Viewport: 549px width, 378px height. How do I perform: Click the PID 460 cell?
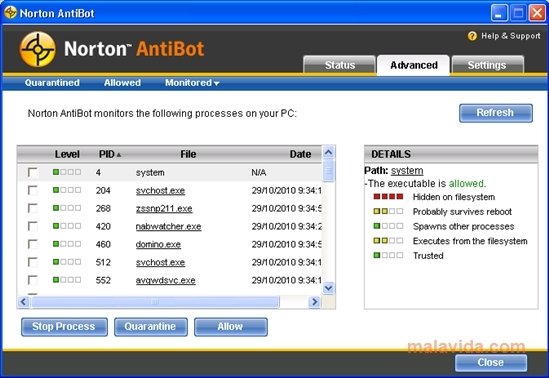(103, 244)
